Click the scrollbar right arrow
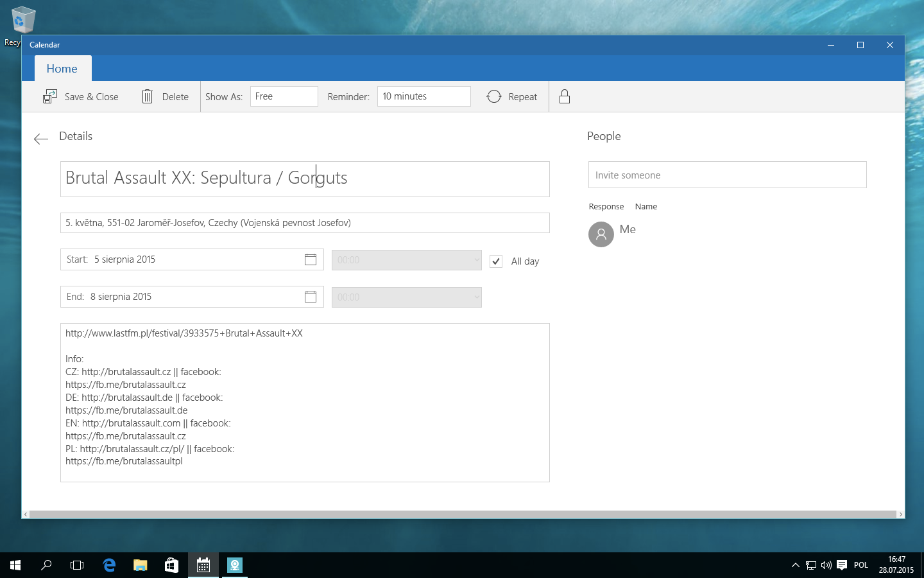924x578 pixels. (x=901, y=514)
